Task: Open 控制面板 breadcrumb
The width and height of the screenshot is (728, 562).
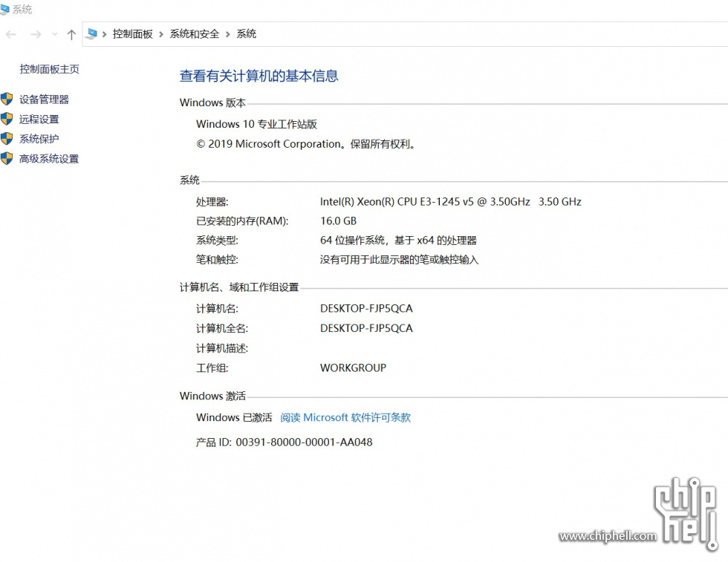Action: tap(133, 34)
